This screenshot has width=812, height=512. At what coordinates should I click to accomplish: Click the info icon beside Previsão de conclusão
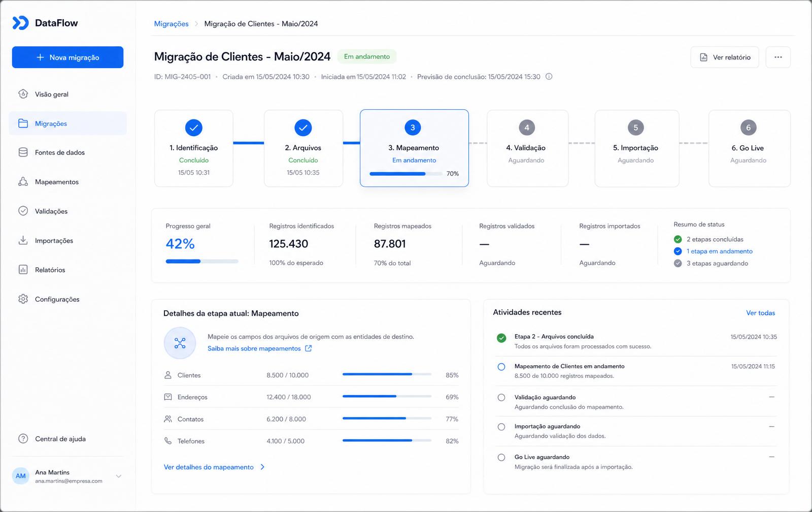pos(549,77)
